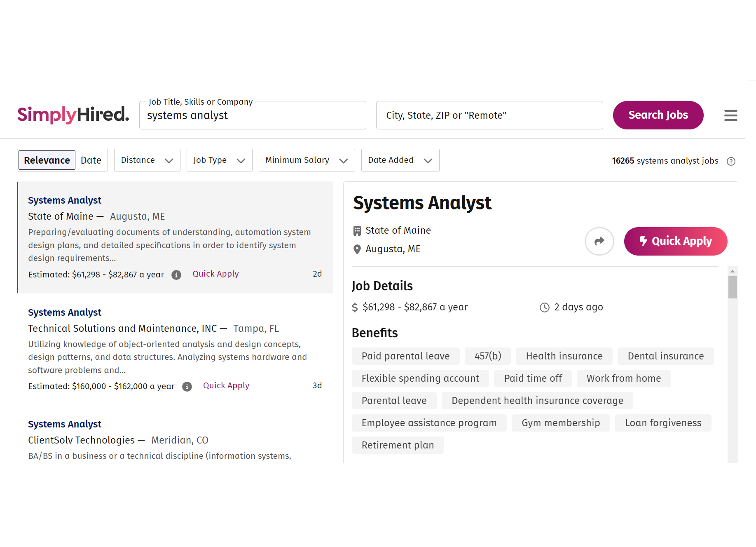Click the building icon next to State of Maine
Viewport: 756px width, 547px height.
click(x=357, y=231)
